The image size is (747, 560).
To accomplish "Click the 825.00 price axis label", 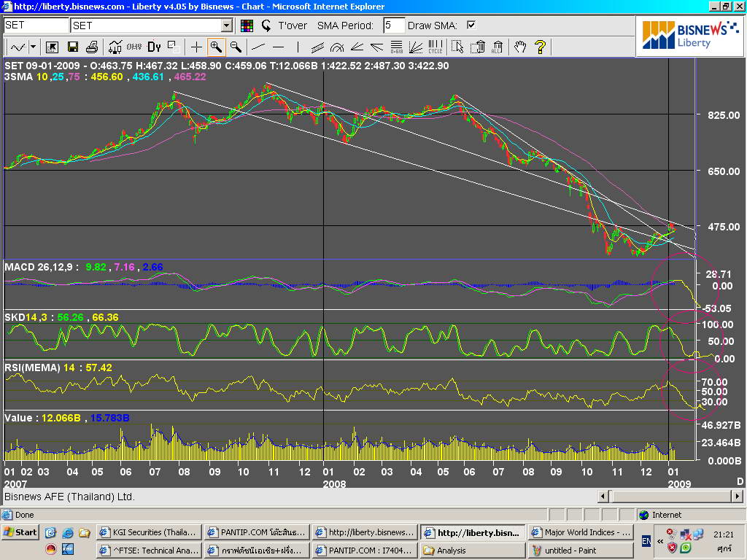I will tap(724, 115).
